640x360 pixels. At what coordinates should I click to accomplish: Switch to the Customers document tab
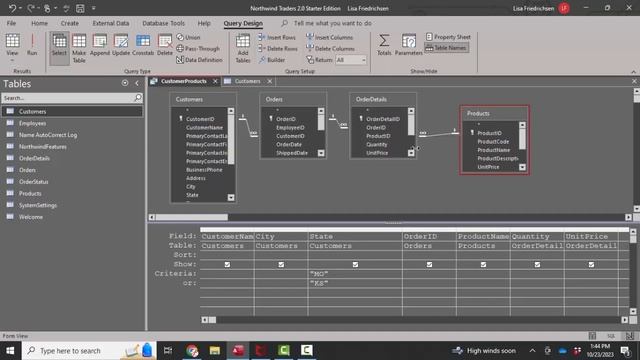247,81
